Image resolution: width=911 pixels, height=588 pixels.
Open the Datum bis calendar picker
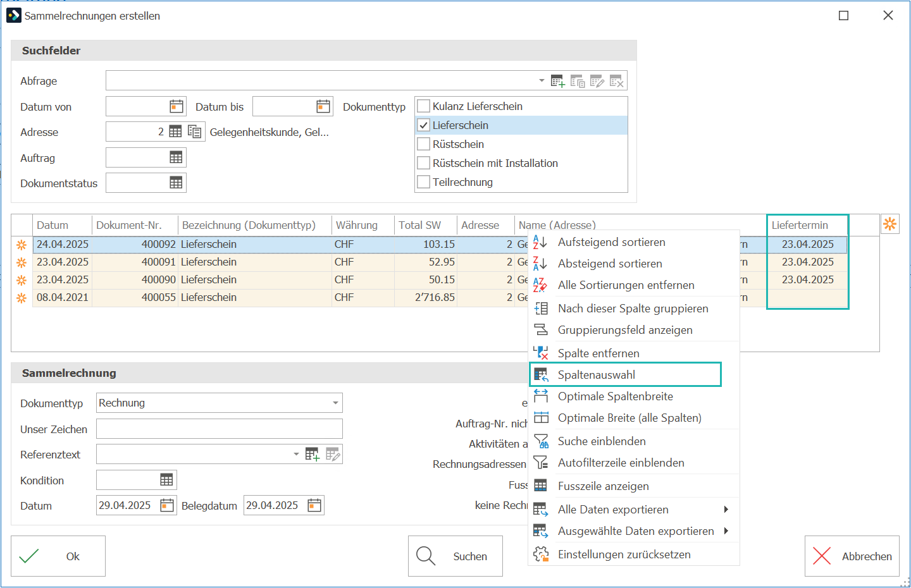[x=323, y=106]
